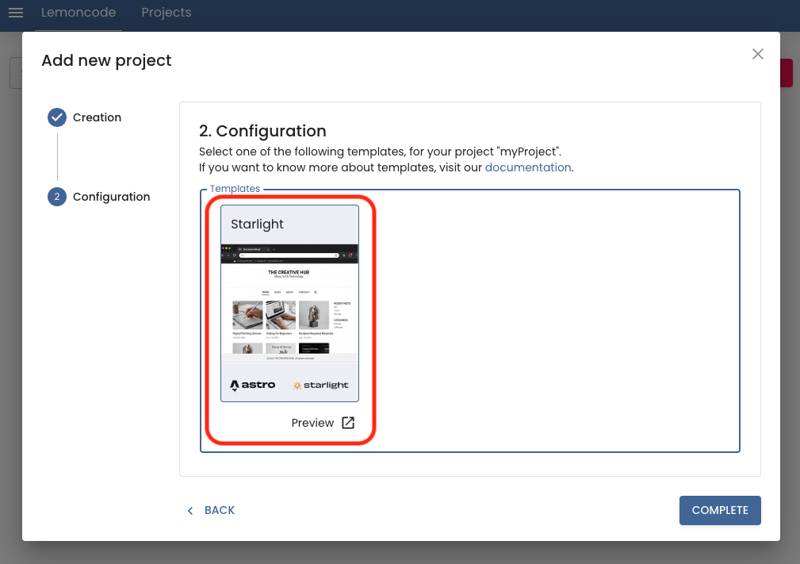
Task: Select the Starlight template card title
Action: (257, 225)
